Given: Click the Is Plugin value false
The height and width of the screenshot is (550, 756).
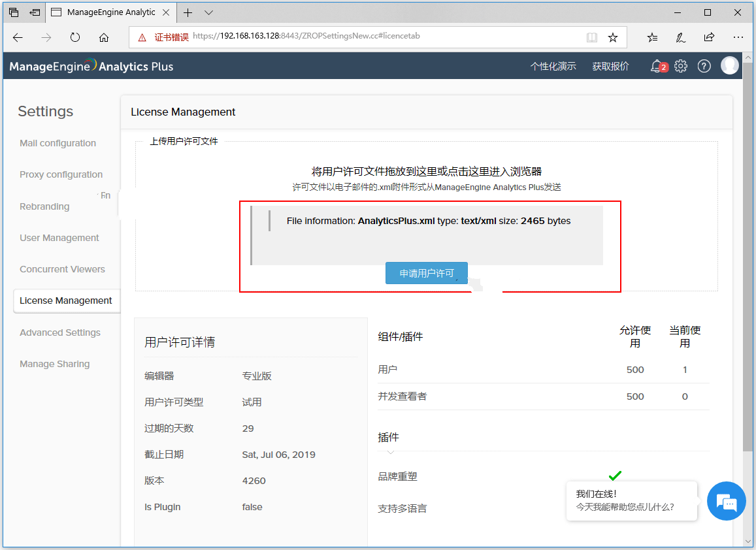Looking at the screenshot, I should click(x=252, y=507).
